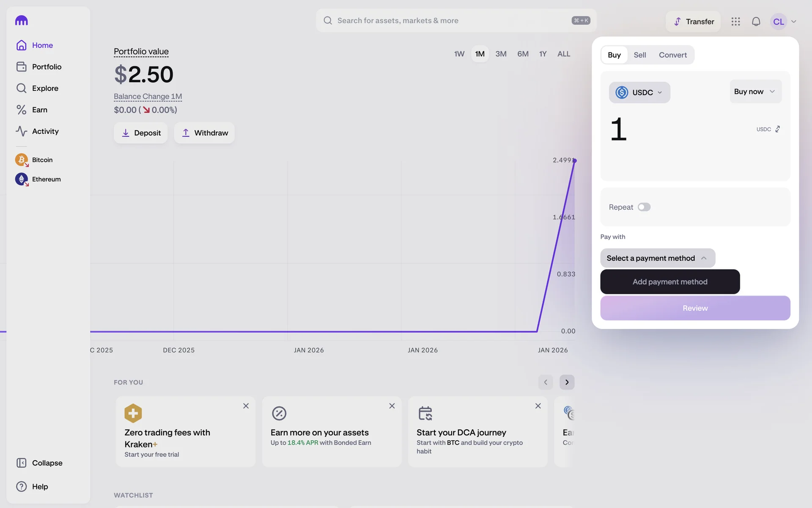Switch to the Convert tab
Viewport: 812px width, 508px height.
(672, 55)
